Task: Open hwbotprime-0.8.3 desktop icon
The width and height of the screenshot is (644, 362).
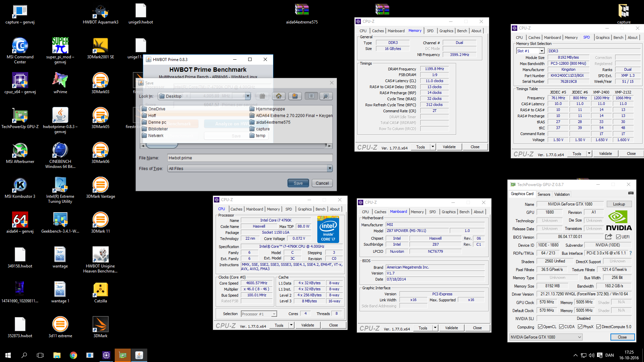Action: pos(60,120)
